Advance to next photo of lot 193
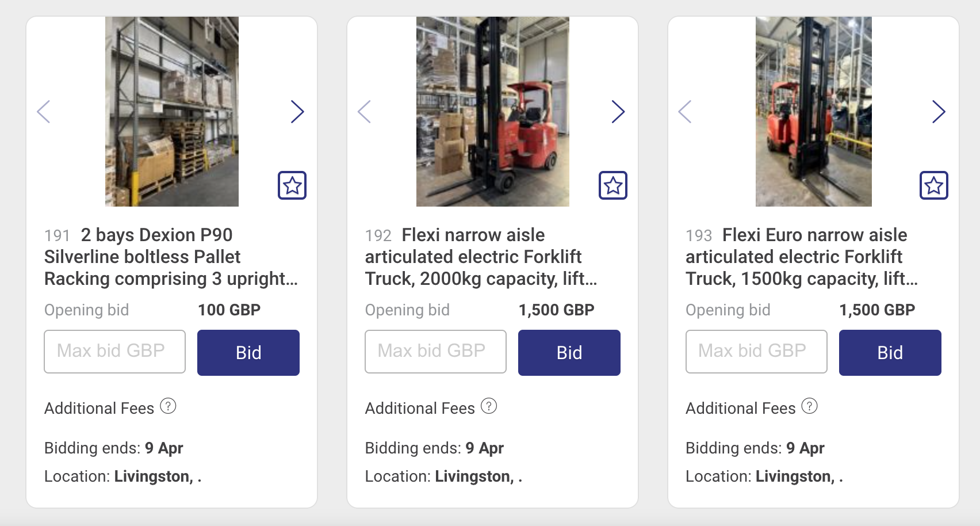The image size is (980, 526). (x=939, y=112)
